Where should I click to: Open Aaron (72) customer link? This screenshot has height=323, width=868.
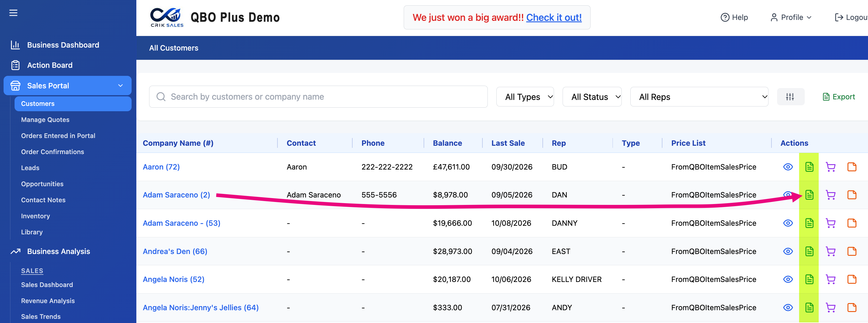(161, 167)
